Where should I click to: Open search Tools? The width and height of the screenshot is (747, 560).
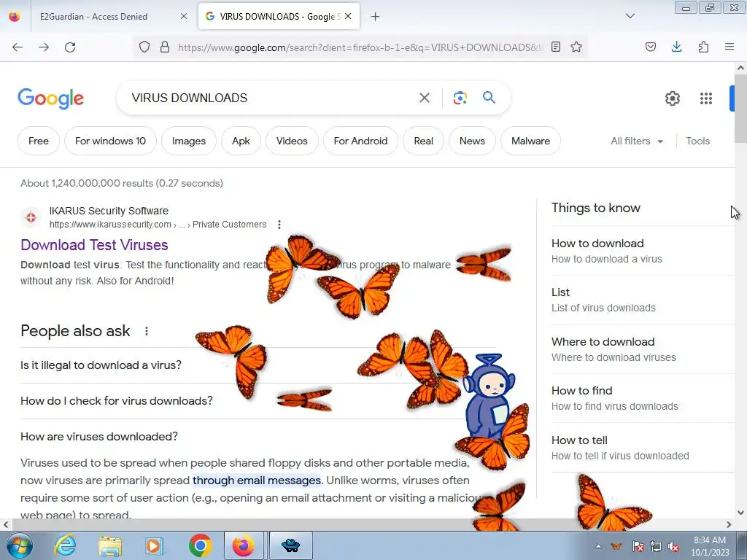click(697, 141)
